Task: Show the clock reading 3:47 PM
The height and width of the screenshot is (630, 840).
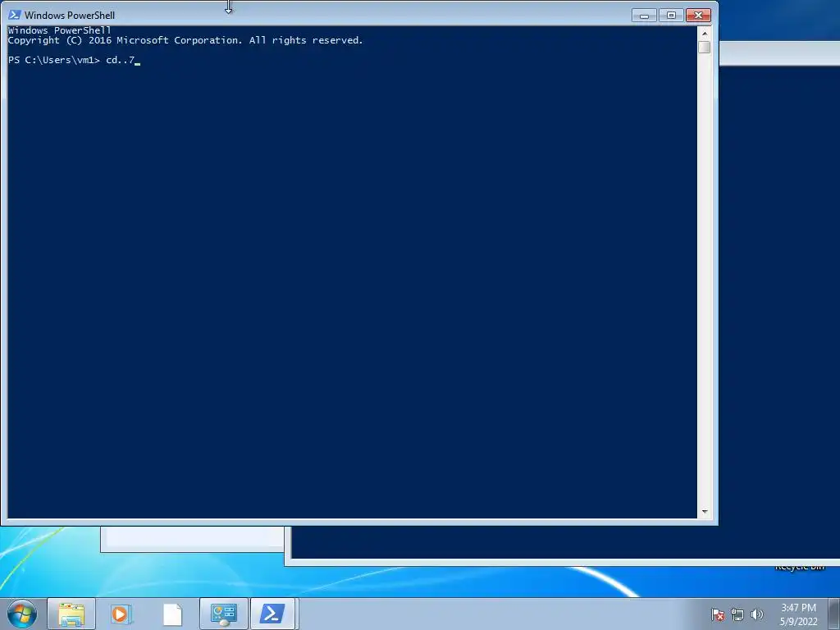Action: [x=798, y=608]
